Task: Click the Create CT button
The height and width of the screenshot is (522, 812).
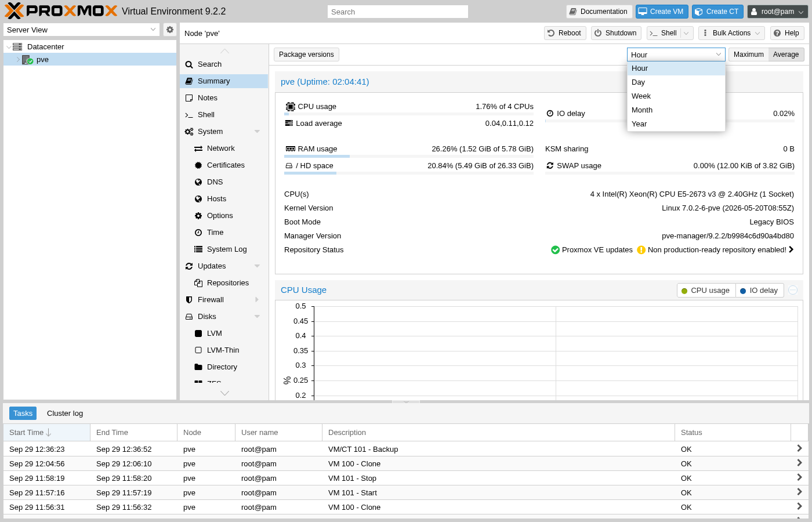Action: tap(717, 12)
